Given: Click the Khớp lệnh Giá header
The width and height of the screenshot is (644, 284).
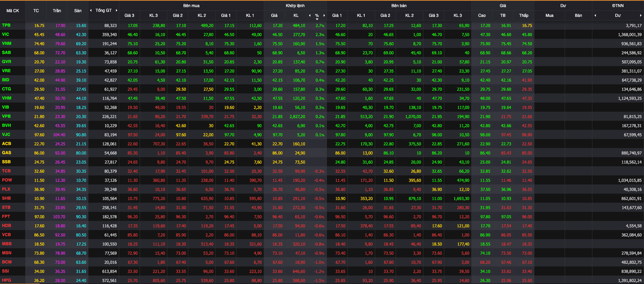Looking at the screenshot, I should click(274, 16).
